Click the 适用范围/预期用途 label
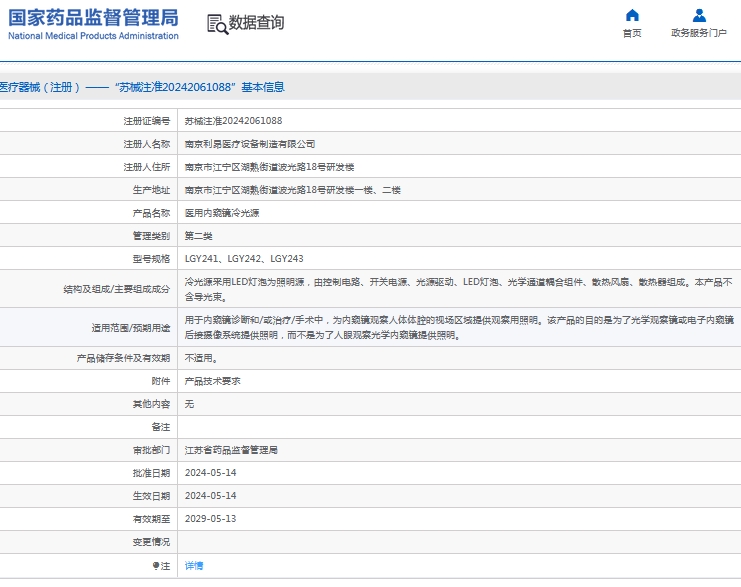The width and height of the screenshot is (741, 587). tap(131, 328)
